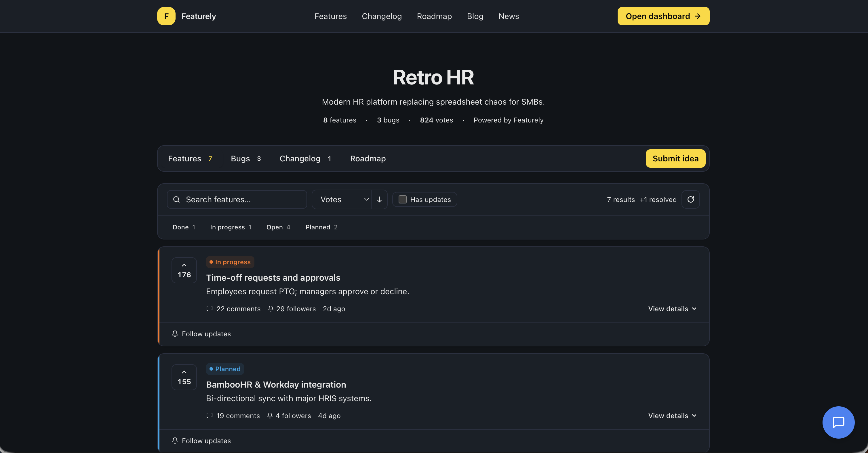
Task: Click the yellow Featurely F logo
Action: [166, 16]
